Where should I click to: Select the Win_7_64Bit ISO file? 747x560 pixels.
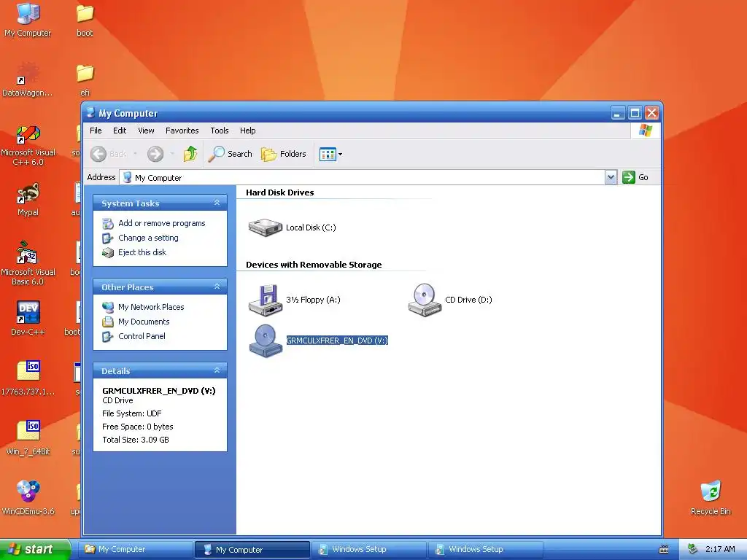28,438
